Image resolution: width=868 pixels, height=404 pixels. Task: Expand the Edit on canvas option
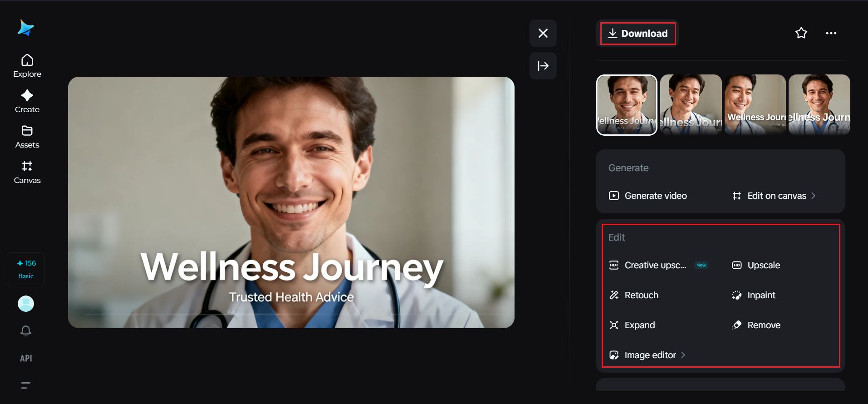774,196
